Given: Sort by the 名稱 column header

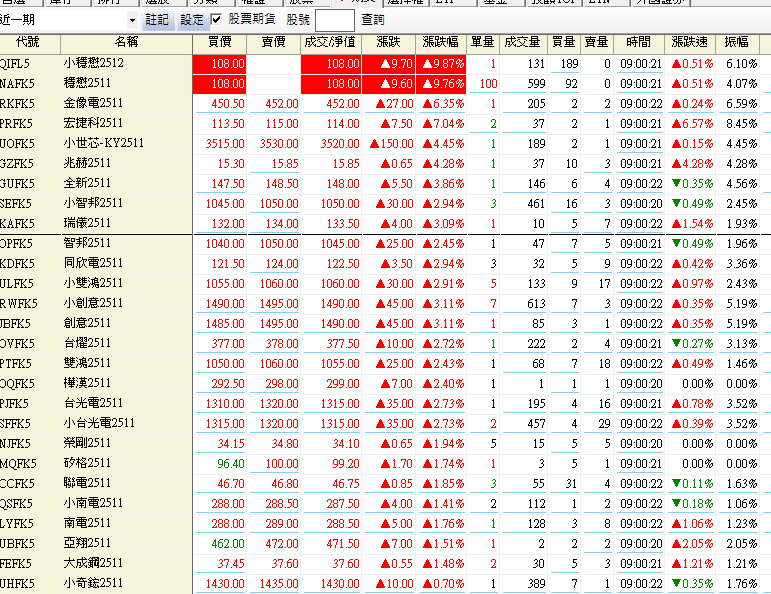Looking at the screenshot, I should click(x=126, y=43).
